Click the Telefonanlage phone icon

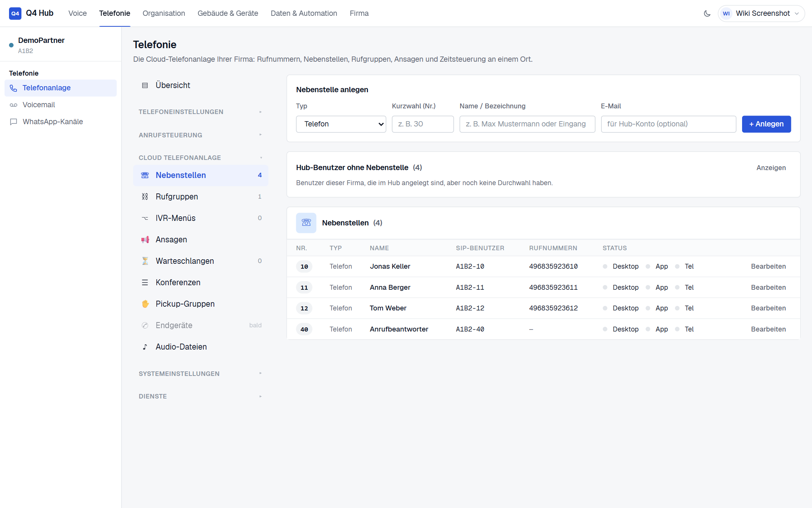coord(14,88)
